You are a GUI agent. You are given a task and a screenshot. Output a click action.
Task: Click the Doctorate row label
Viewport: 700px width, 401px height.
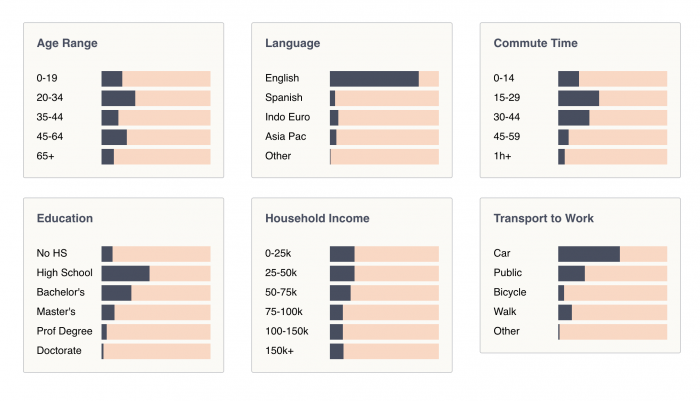pos(59,351)
